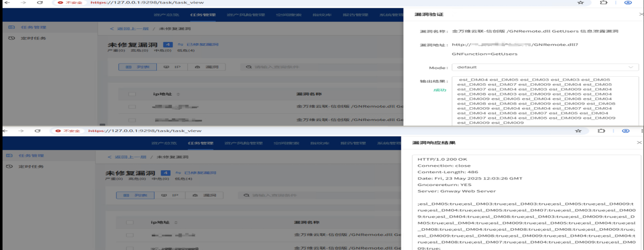Open extensions icon in the 漏洞响应结果 browser window
The height and width of the screenshot is (250, 644).
pos(602,131)
